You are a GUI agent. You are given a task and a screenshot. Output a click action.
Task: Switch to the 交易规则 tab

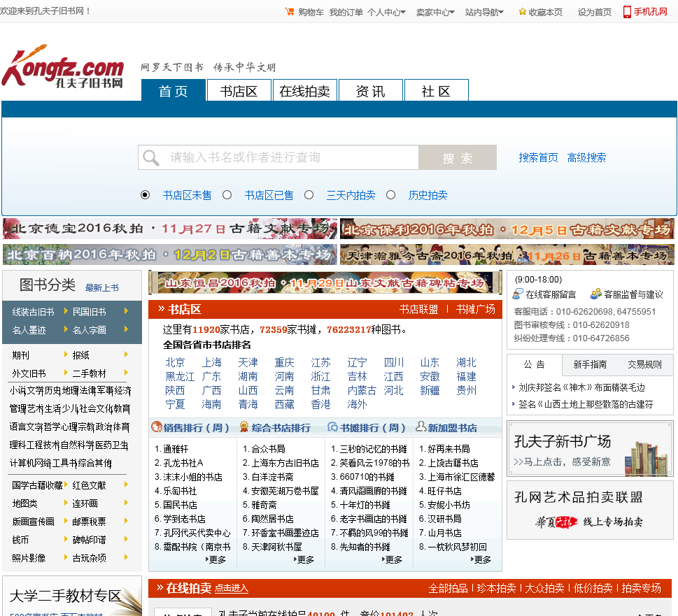point(644,364)
